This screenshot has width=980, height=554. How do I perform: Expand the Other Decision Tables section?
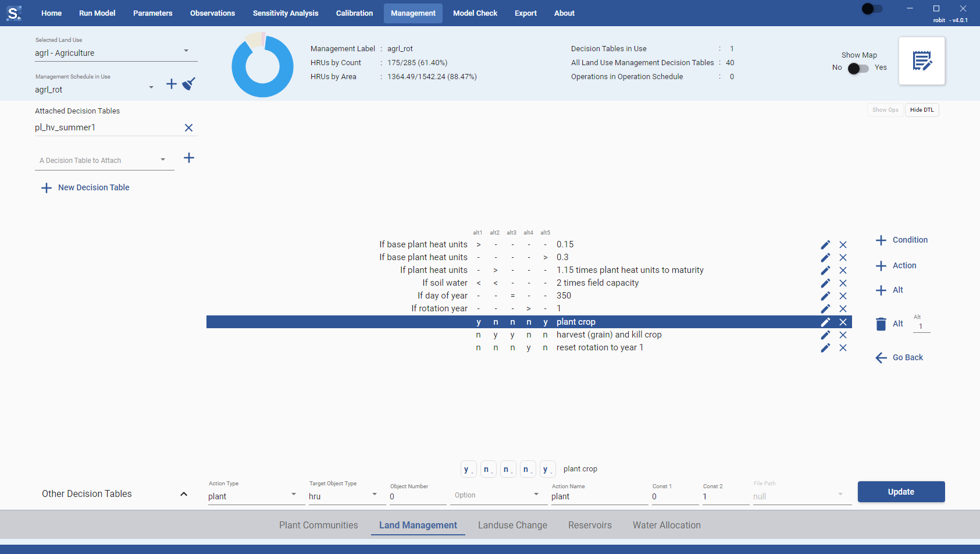click(x=184, y=493)
